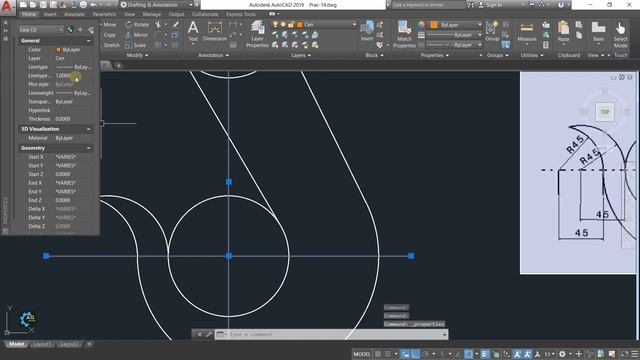640x360 pixels.
Task: Click the Measure tool
Action: pyautogui.click(x=527, y=32)
